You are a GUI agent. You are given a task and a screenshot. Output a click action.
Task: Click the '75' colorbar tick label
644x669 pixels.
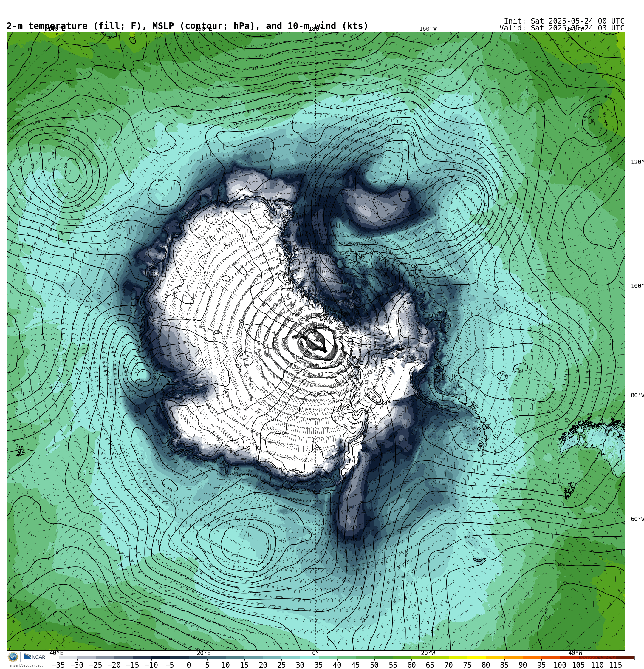point(467,665)
